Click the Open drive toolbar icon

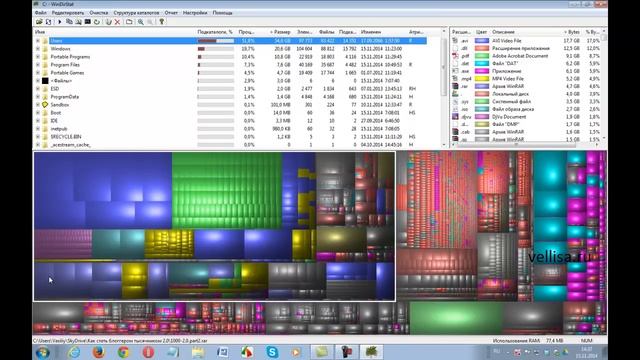pos(39,22)
